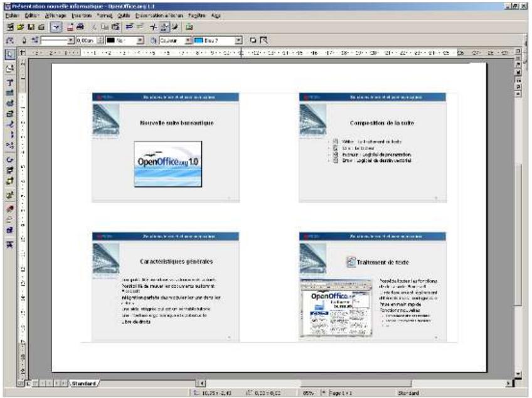Open the Insertion menu
Screen dimensions: 532x398
pyautogui.click(x=82, y=16)
